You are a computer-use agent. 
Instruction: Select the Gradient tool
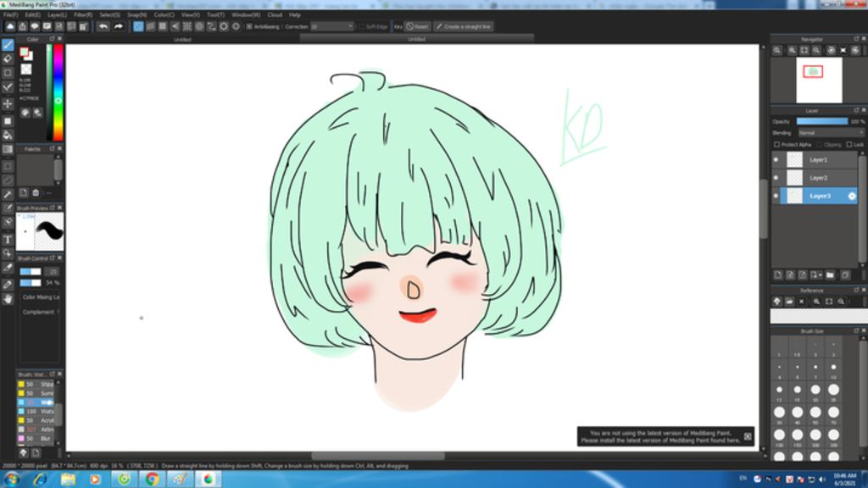click(8, 149)
